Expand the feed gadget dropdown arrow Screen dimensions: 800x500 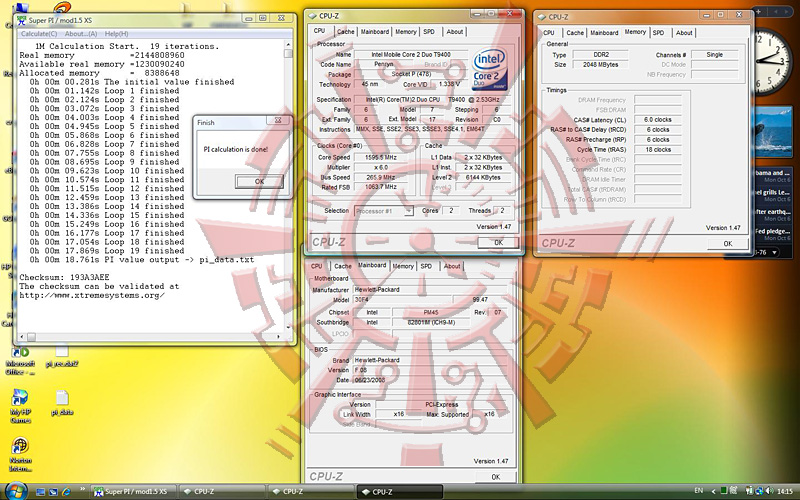click(774, 252)
